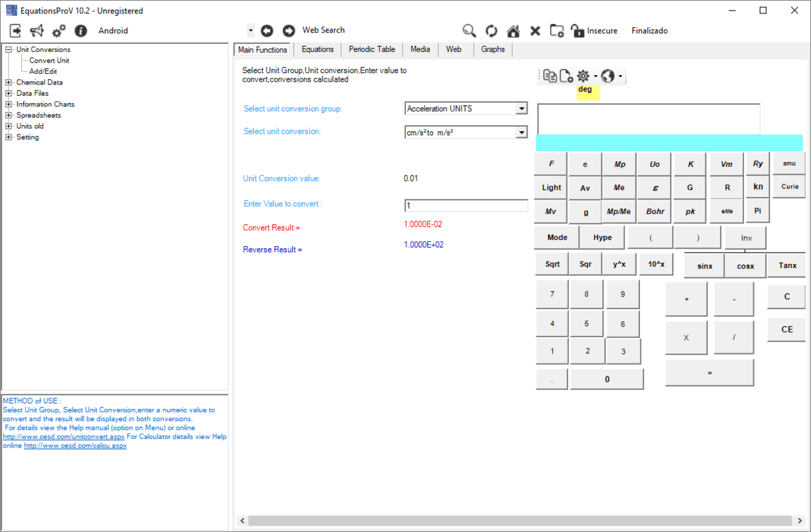Open settings with the gears icon
This screenshot has width=811, height=532.
tap(59, 30)
